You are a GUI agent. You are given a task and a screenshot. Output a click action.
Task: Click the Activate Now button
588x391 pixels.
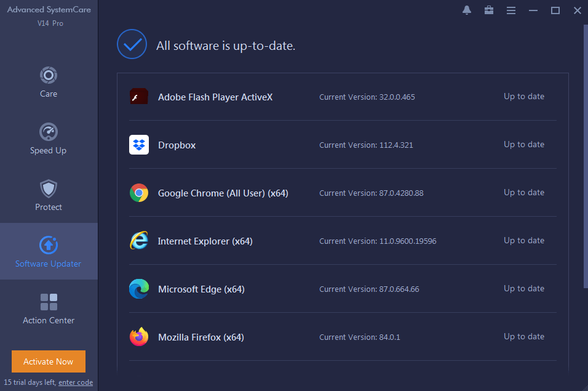pos(49,361)
